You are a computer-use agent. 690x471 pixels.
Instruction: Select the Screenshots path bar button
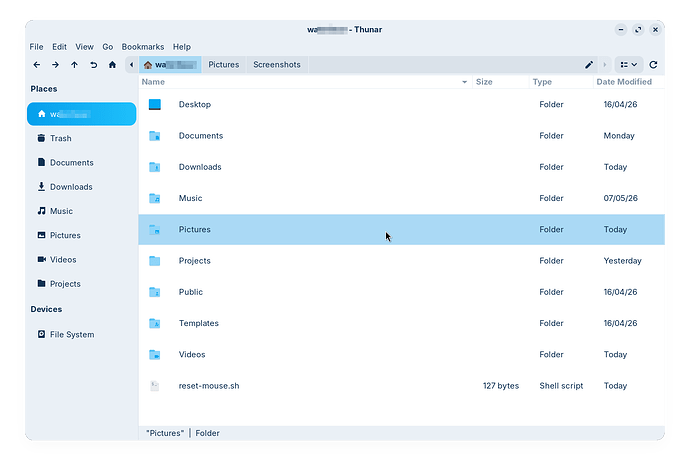click(277, 65)
